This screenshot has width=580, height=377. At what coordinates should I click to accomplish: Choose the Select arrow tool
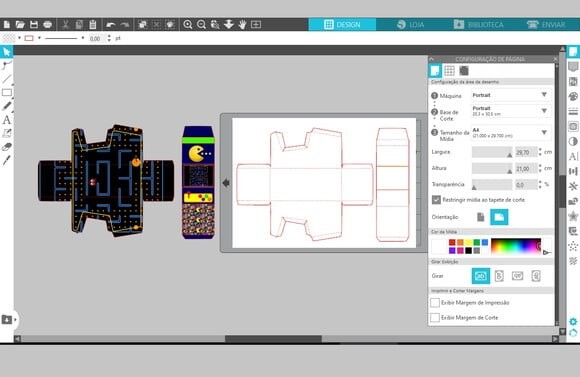pyautogui.click(x=7, y=52)
